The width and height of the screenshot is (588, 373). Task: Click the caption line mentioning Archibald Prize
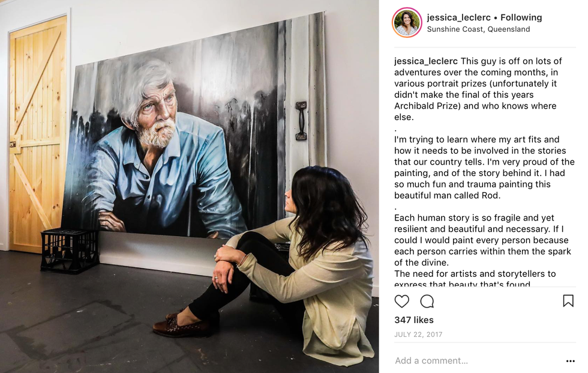tap(475, 106)
